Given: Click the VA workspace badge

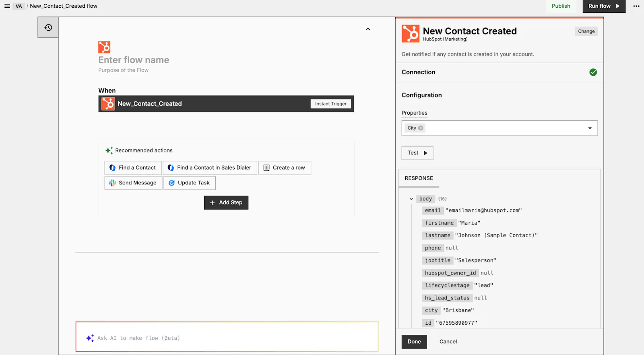Looking at the screenshot, I should pos(19,6).
